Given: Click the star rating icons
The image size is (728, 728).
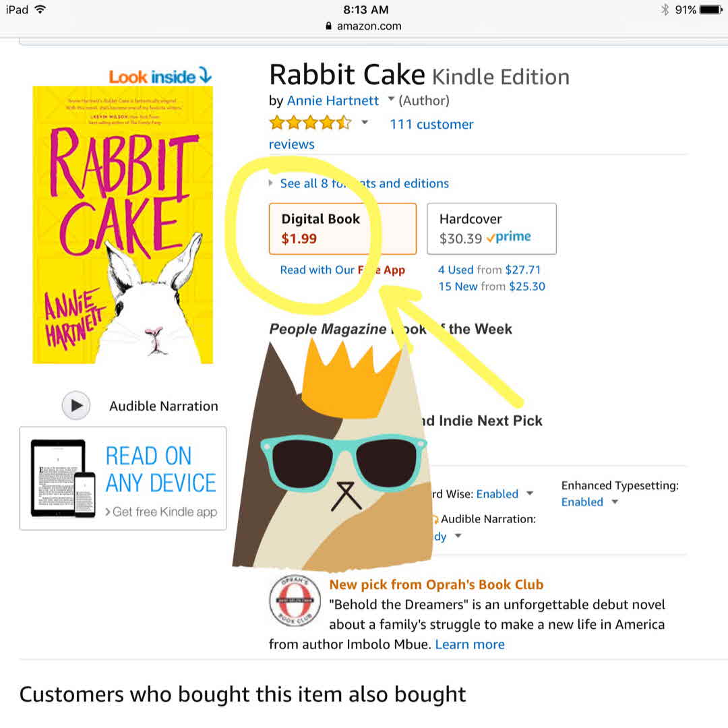Looking at the screenshot, I should pos(309,123).
